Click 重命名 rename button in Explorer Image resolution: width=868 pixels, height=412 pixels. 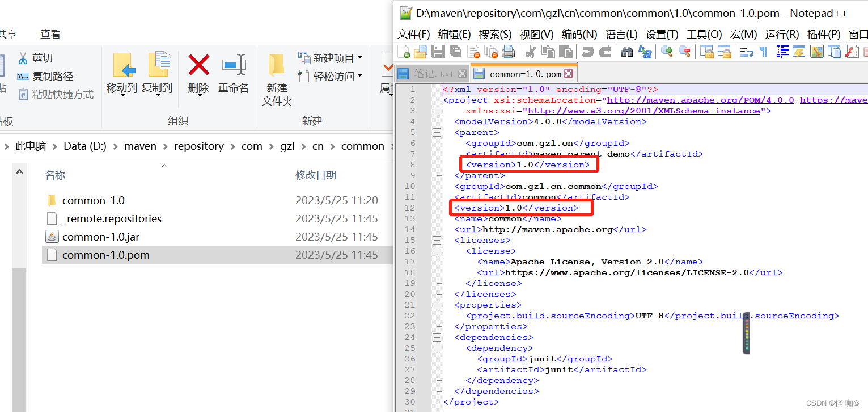(234, 74)
